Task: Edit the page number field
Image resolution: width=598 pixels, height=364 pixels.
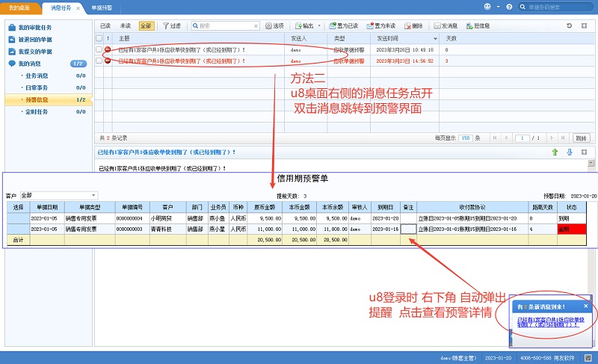Action: pyautogui.click(x=522, y=138)
